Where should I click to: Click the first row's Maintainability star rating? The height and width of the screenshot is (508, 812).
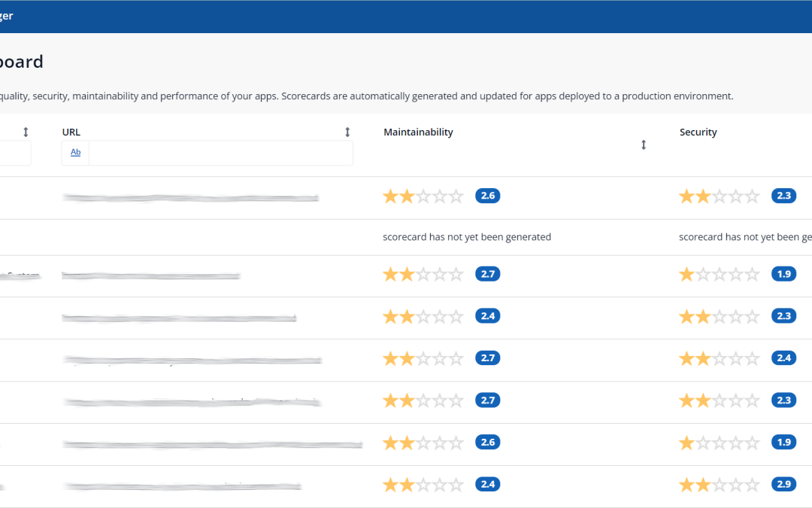point(423,196)
